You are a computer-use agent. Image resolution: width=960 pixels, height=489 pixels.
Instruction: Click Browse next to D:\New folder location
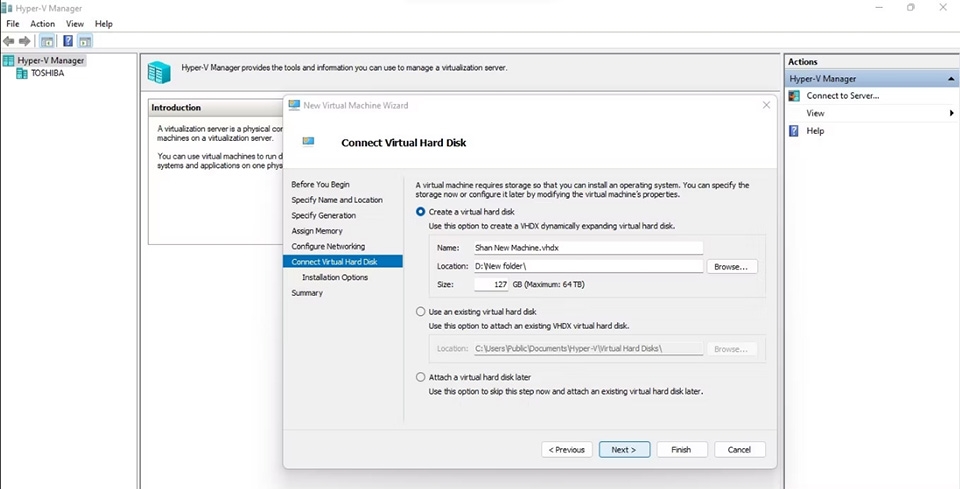point(732,267)
